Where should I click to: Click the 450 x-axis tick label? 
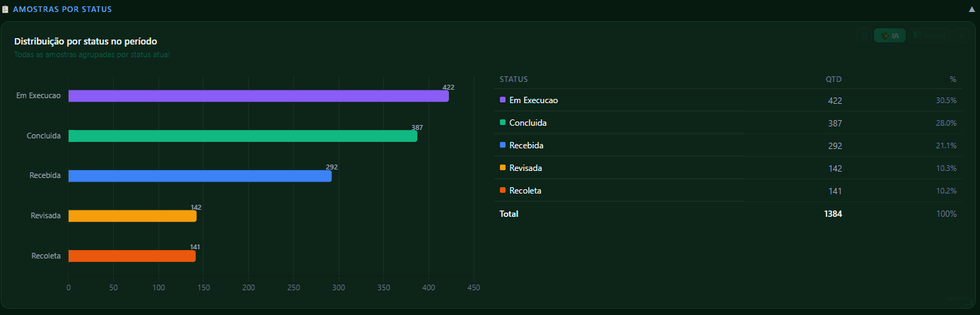[x=474, y=287]
